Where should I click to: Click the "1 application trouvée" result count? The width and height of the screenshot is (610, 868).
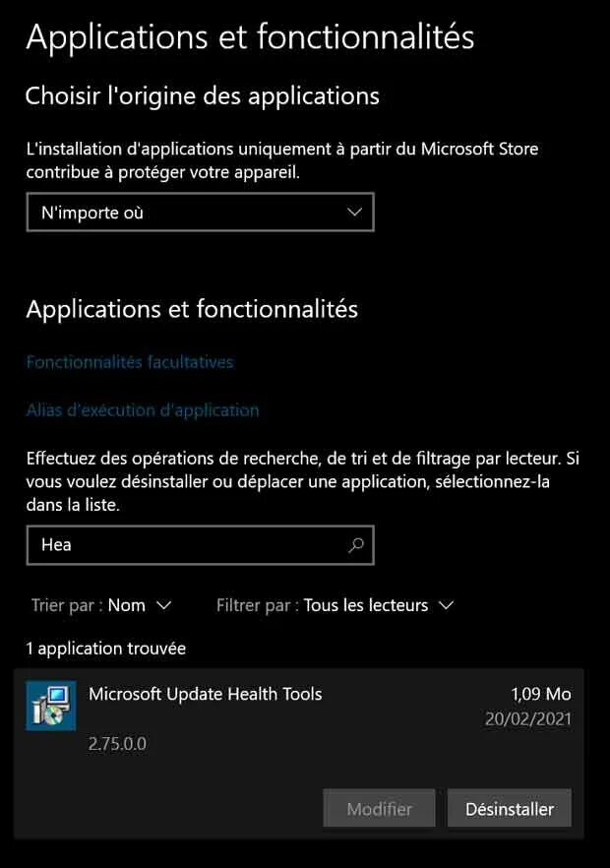click(x=105, y=649)
